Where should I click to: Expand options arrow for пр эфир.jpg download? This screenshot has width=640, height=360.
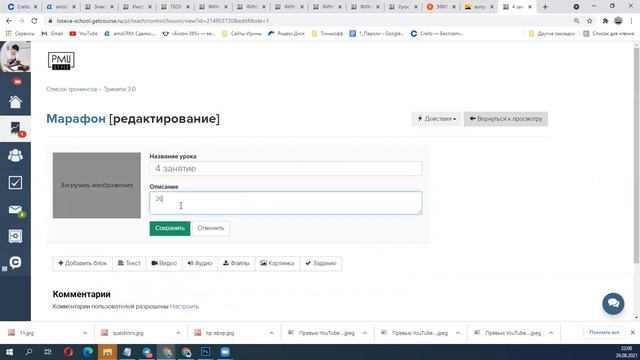271,333
